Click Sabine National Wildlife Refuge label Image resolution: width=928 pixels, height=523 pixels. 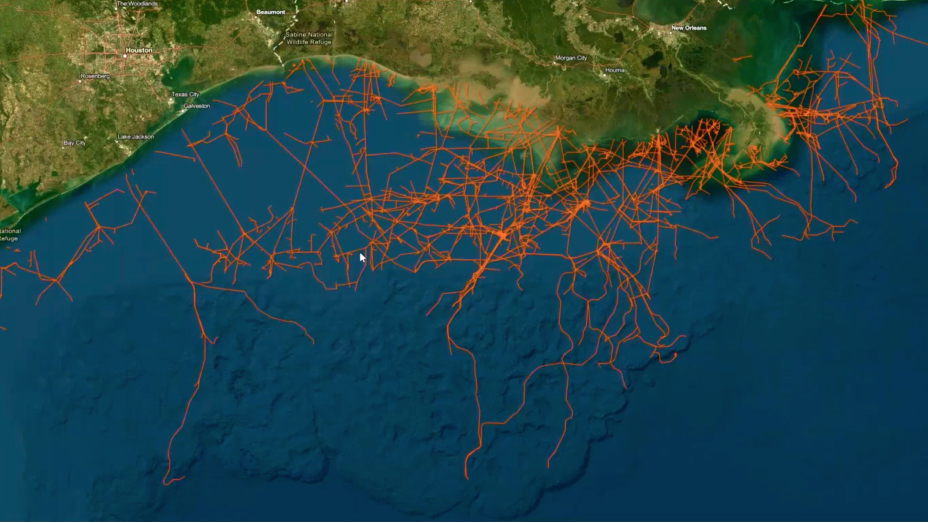pyautogui.click(x=309, y=38)
